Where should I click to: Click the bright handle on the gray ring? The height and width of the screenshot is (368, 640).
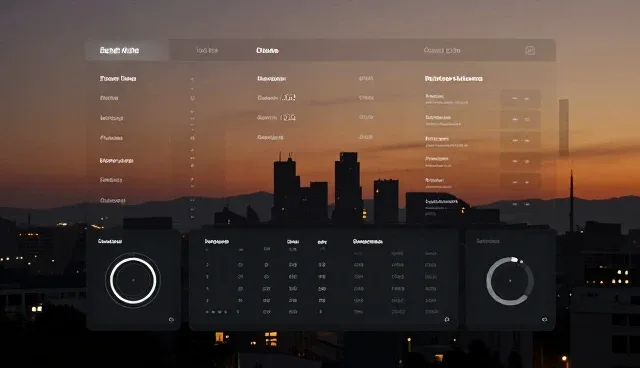tap(514, 259)
